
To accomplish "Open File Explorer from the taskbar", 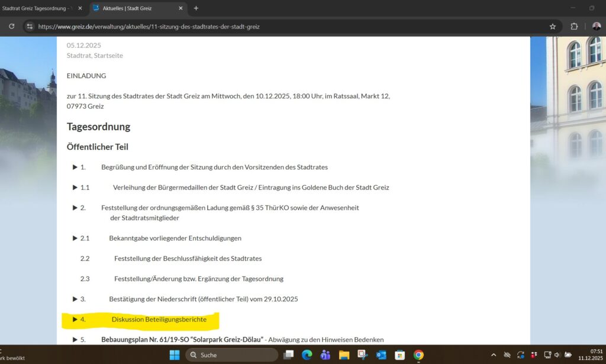I will [x=344, y=355].
